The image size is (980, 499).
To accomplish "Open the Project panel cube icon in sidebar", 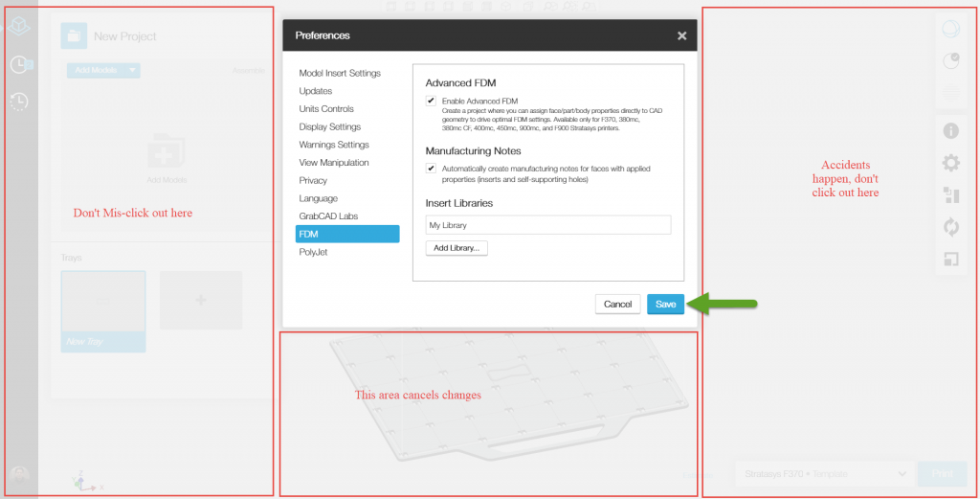I will pyautogui.click(x=19, y=26).
